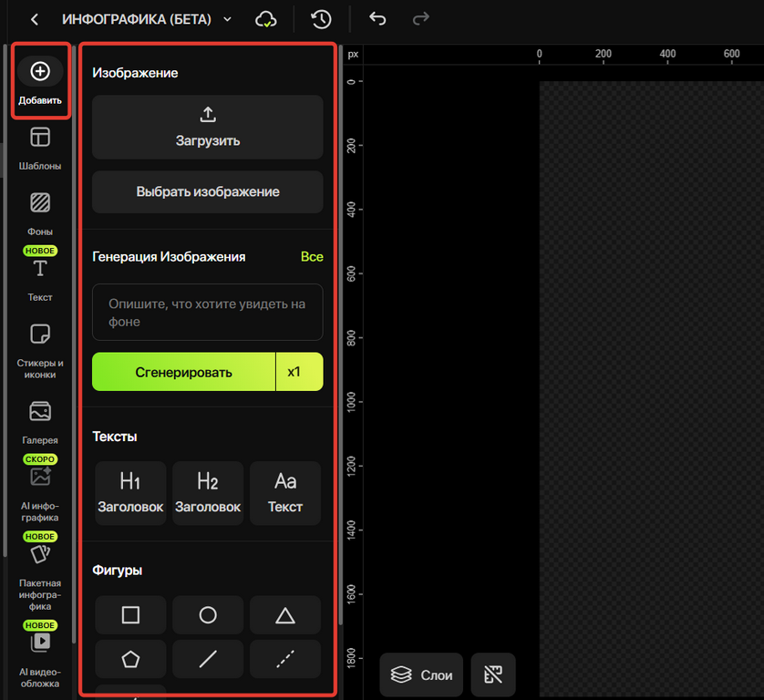Select the Фоны backgrounds icon
This screenshot has height=700, width=764.
click(40, 202)
